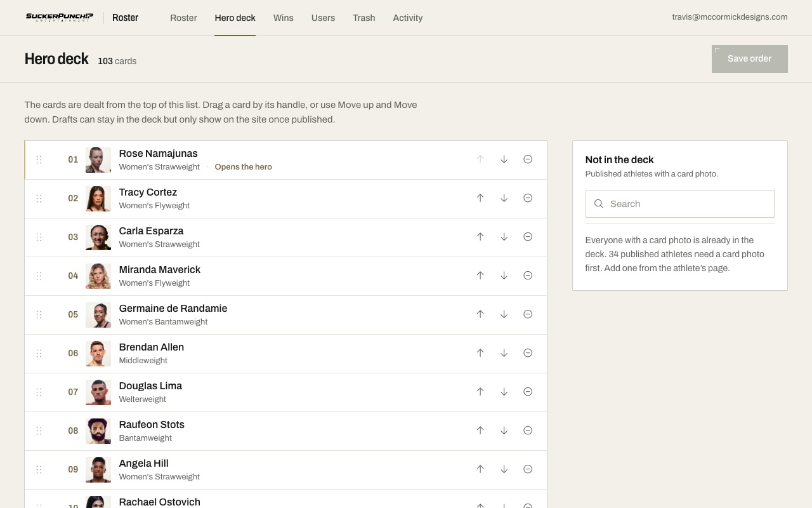The image size is (812, 508).
Task: Remove Miranda Maverick from the deck
Action: [x=528, y=276]
